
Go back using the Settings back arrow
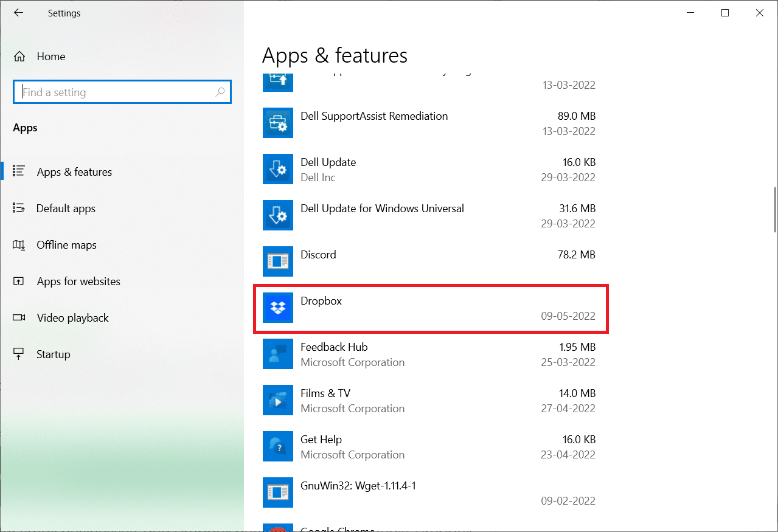(18, 13)
